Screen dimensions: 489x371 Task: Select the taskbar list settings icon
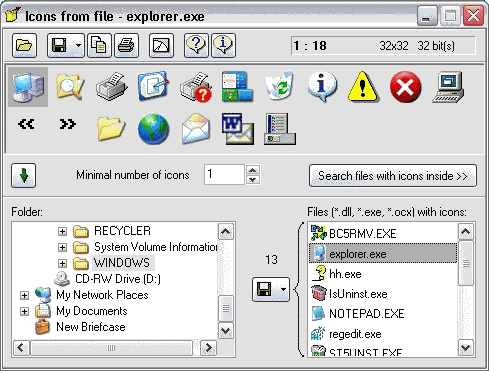(x=280, y=129)
